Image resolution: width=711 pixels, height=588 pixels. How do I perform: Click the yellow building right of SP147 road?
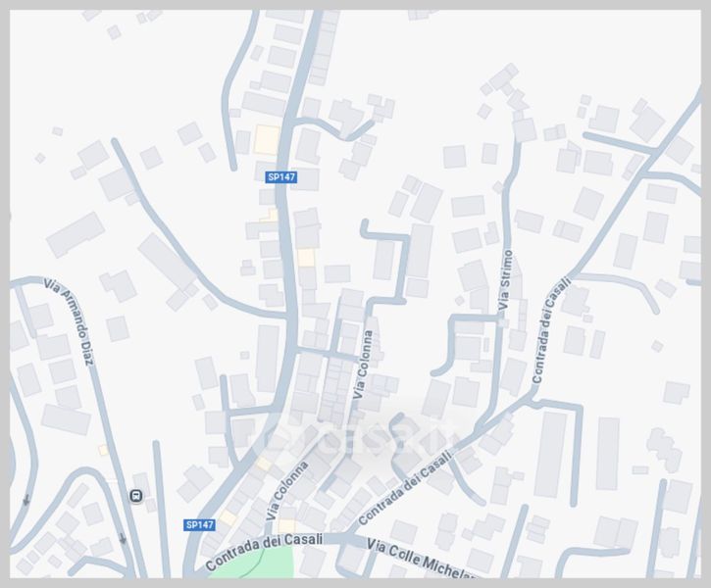coord(306,258)
